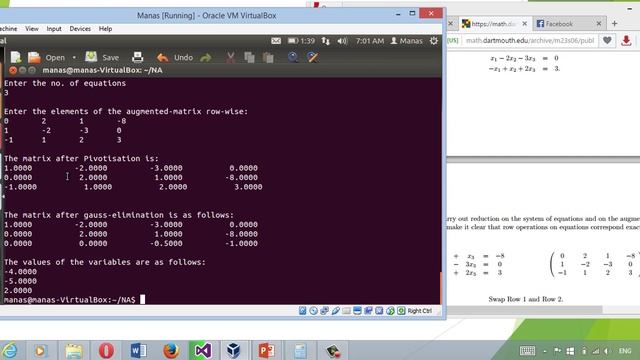Open the Ubuntu mail indicator
Viewport: 640px width, 360px height.
pos(276,41)
